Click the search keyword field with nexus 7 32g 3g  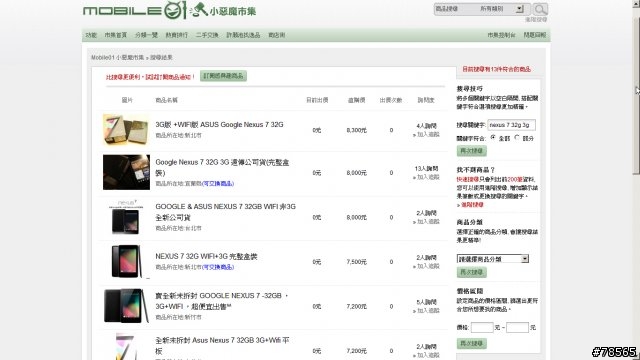click(x=511, y=125)
